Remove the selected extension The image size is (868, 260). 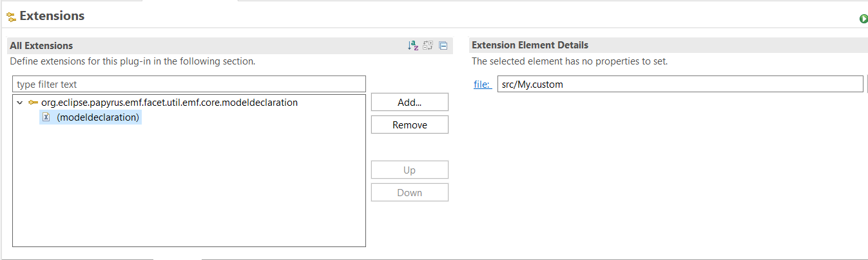(409, 125)
